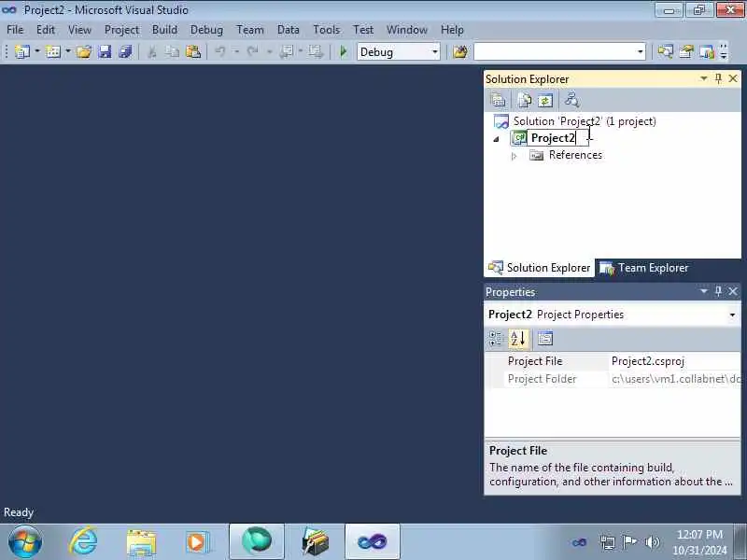Collapse the Project2 project node

coord(497,139)
